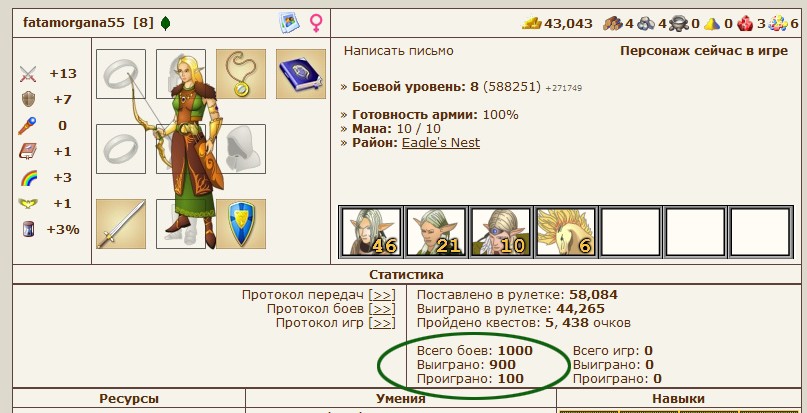This screenshot has height=413, width=807.
Task: Select the amulet pendant equipment slot
Action: [x=241, y=74]
